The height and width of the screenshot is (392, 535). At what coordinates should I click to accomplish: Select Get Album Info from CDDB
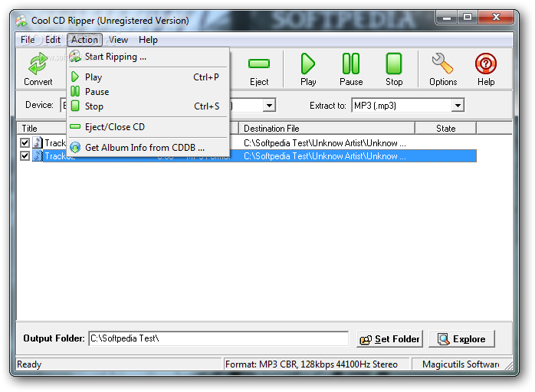pyautogui.click(x=148, y=148)
